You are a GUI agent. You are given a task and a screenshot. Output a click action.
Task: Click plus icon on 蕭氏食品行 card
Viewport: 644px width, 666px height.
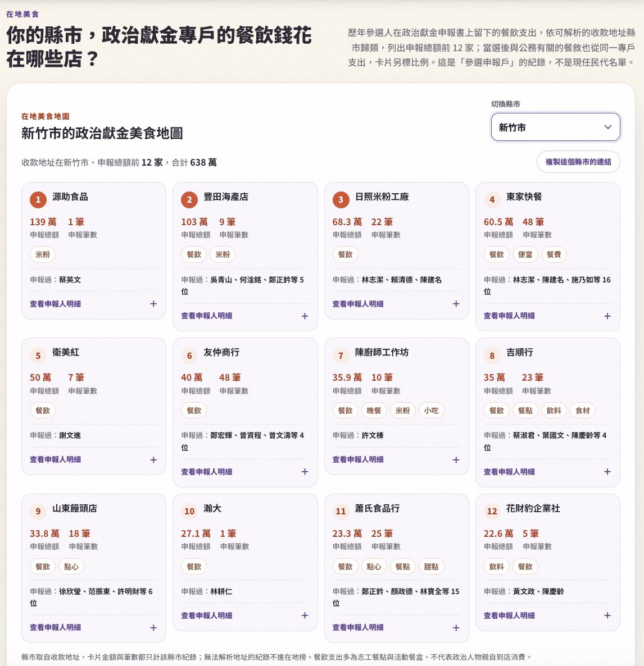(x=456, y=627)
